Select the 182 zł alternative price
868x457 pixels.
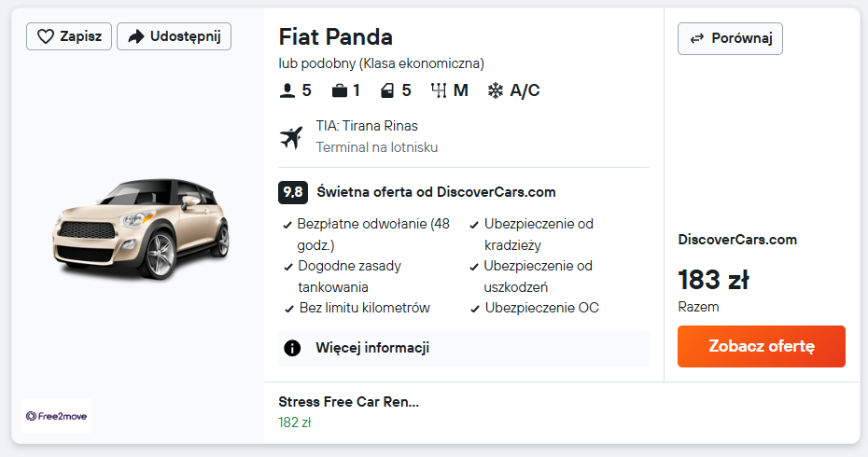(294, 422)
